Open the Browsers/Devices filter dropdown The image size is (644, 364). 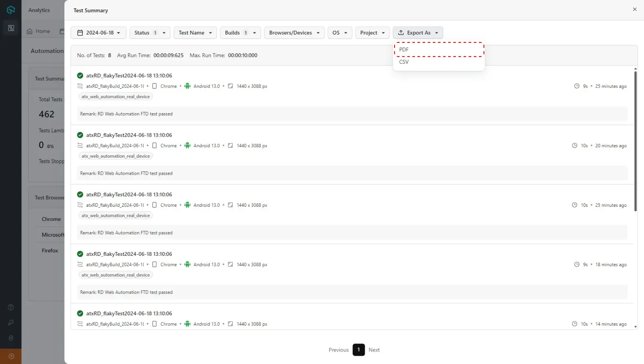(294, 33)
